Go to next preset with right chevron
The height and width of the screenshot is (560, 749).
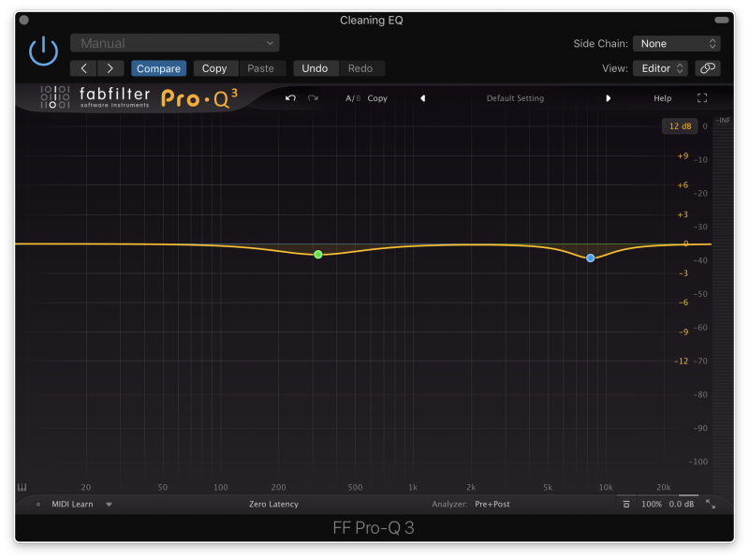tap(110, 68)
